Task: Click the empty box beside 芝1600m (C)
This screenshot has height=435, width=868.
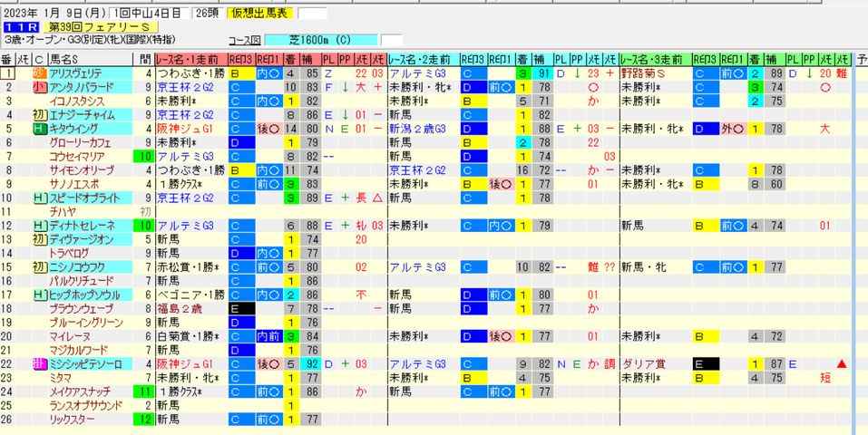Action: point(392,40)
